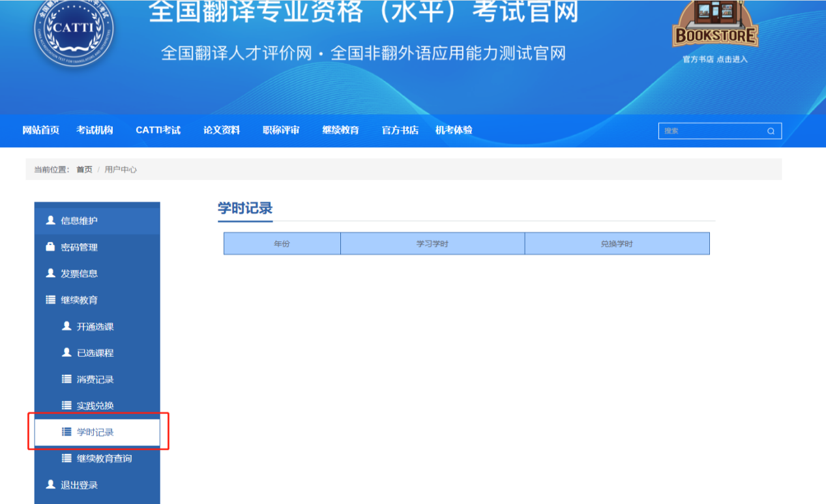826x504 pixels.
Task: Go to 机考体验 in navigation bar
Action: pyautogui.click(x=454, y=130)
